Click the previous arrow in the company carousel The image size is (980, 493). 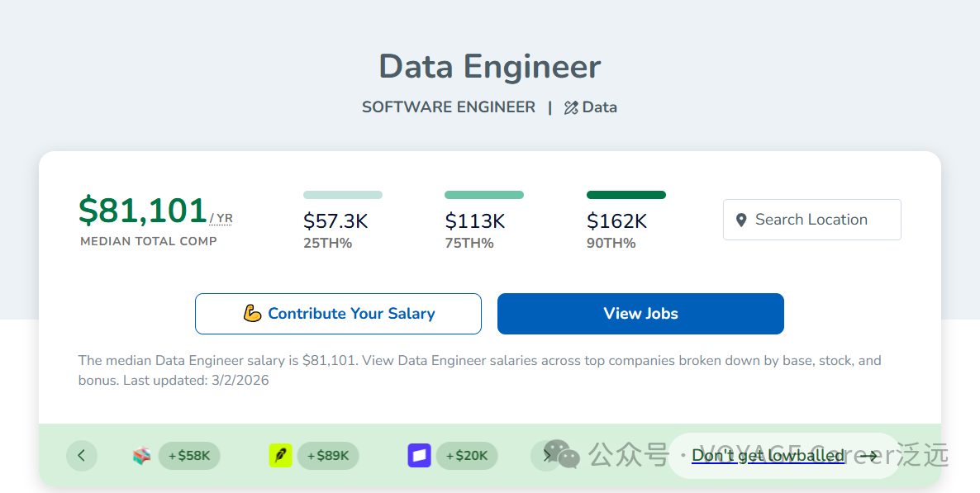point(81,455)
